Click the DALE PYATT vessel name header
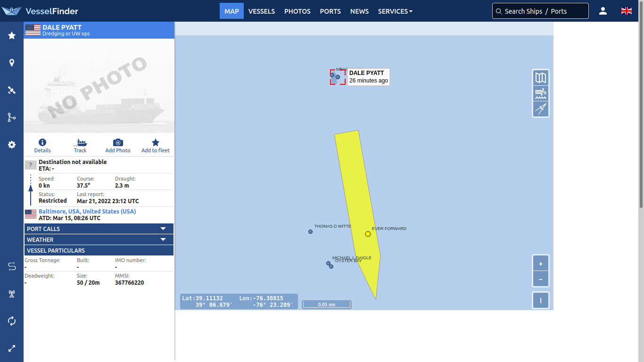The image size is (644, 362). pyautogui.click(x=62, y=27)
